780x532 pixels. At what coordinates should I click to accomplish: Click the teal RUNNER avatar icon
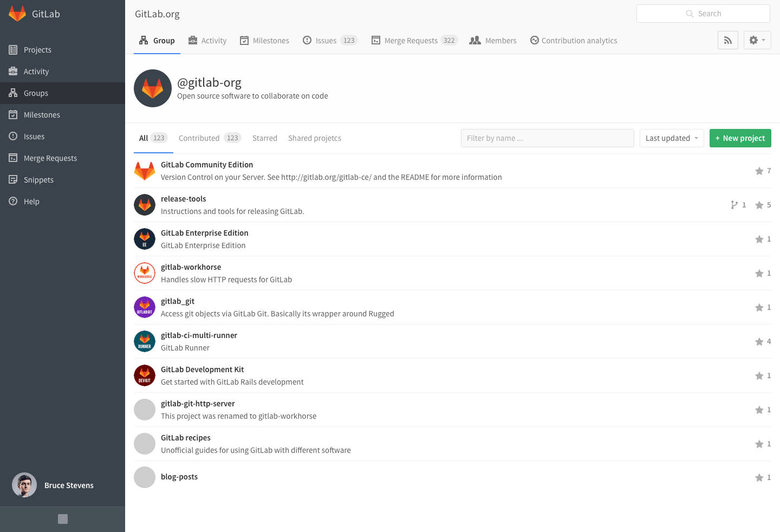(x=145, y=341)
